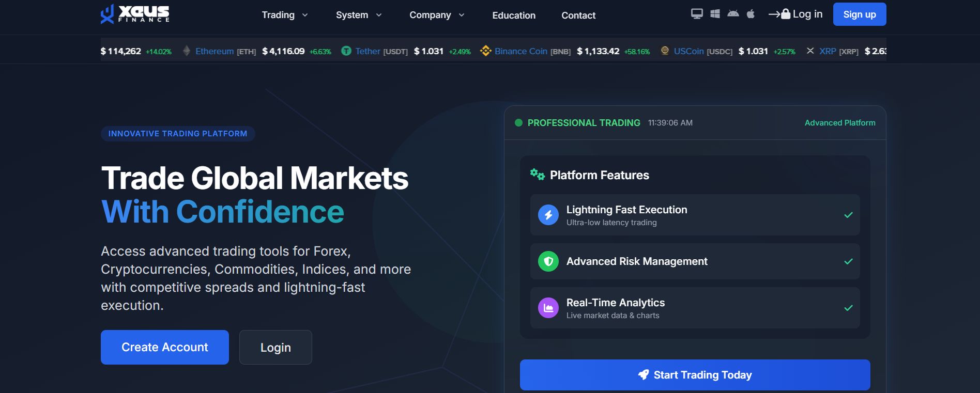Toggle checkmark for Lightning Fast Execution
The width and height of the screenshot is (980, 393).
848,215
